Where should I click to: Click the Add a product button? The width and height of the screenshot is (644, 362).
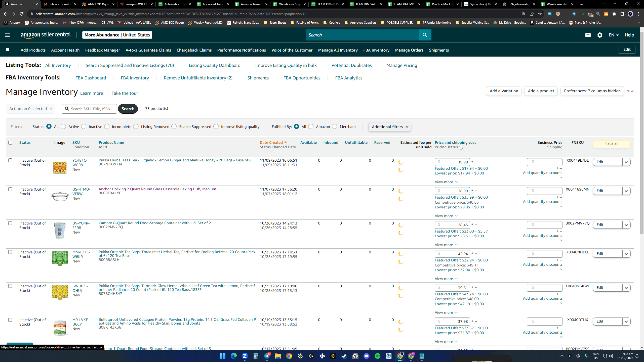(x=541, y=91)
